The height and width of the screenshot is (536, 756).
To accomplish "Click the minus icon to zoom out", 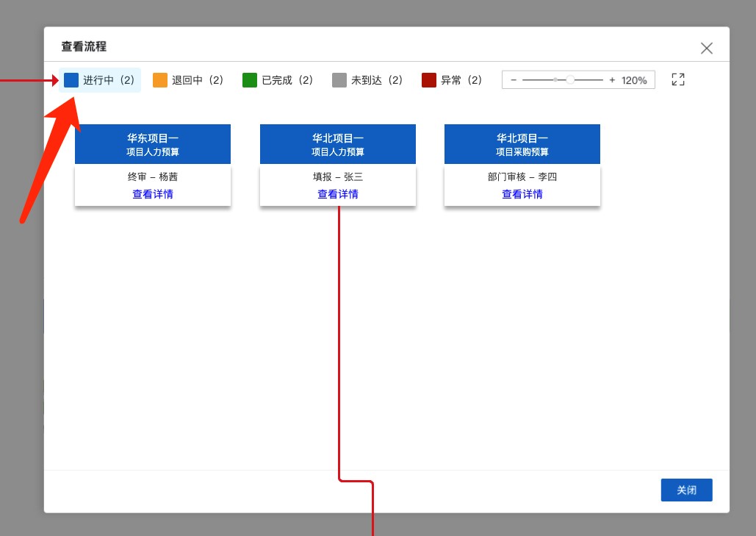I will (x=514, y=80).
